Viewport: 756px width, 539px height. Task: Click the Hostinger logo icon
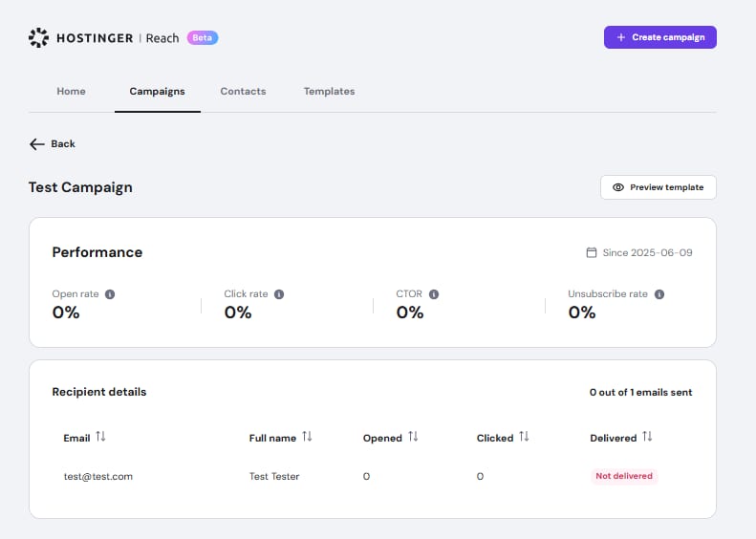click(38, 37)
